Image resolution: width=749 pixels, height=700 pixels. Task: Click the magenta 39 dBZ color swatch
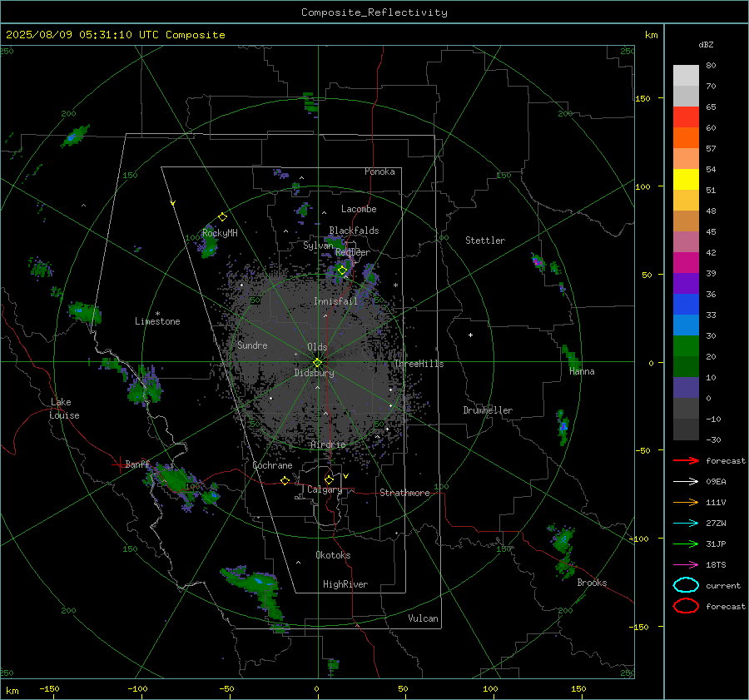pyautogui.click(x=686, y=263)
